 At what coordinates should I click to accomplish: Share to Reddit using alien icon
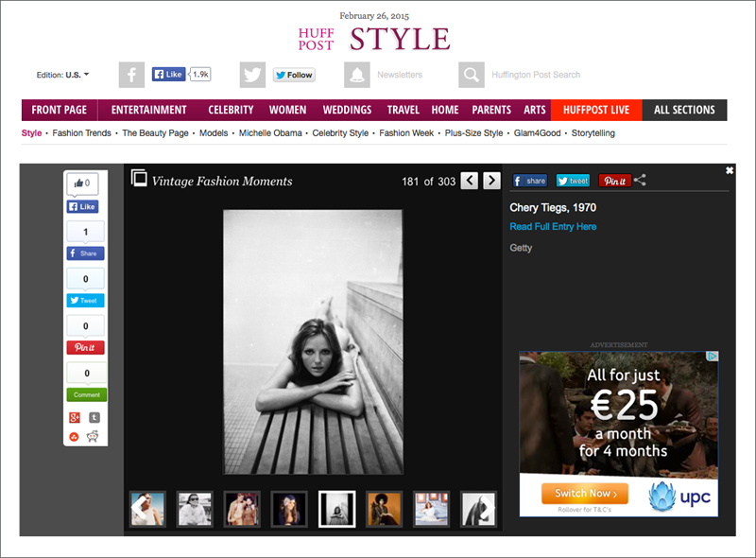coord(94,436)
